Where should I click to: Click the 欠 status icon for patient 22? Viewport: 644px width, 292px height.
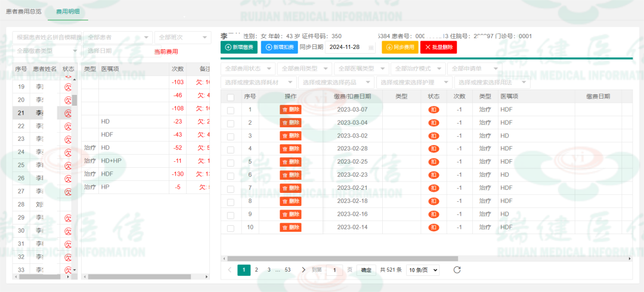(x=68, y=126)
